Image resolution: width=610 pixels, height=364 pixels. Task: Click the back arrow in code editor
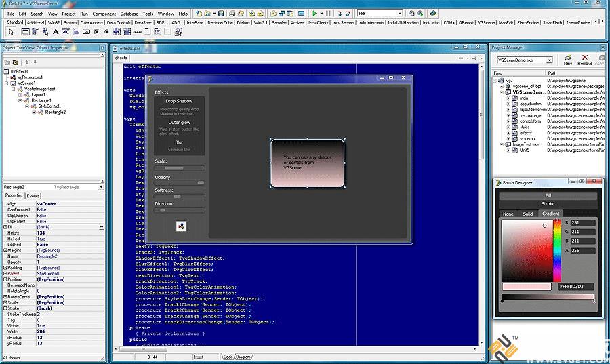[461, 58]
